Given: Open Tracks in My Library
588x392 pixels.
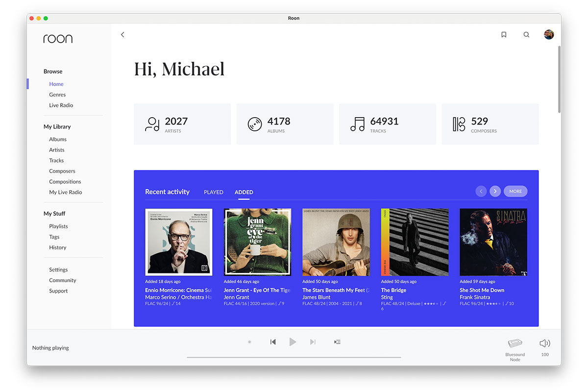Looking at the screenshot, I should click(56, 161).
